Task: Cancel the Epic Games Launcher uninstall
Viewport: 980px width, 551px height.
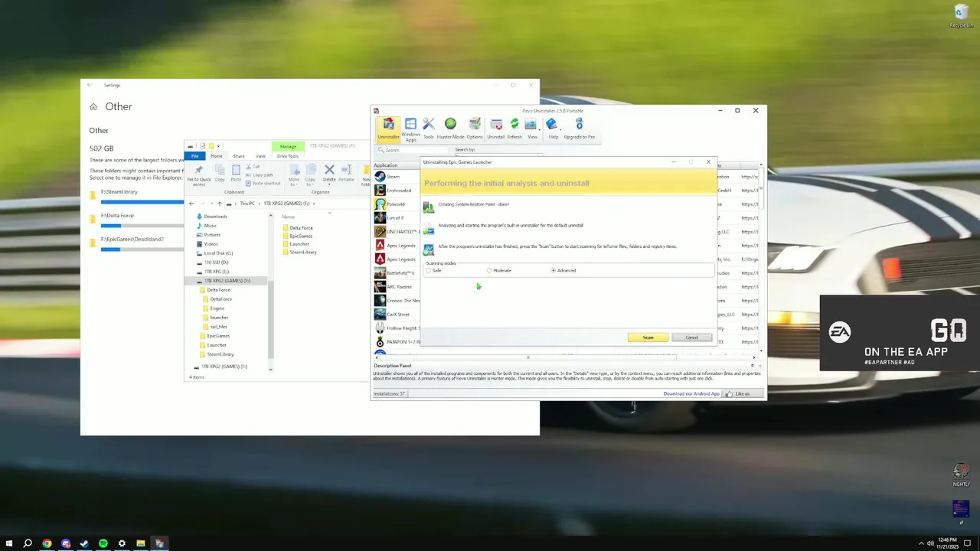Action: 691,337
